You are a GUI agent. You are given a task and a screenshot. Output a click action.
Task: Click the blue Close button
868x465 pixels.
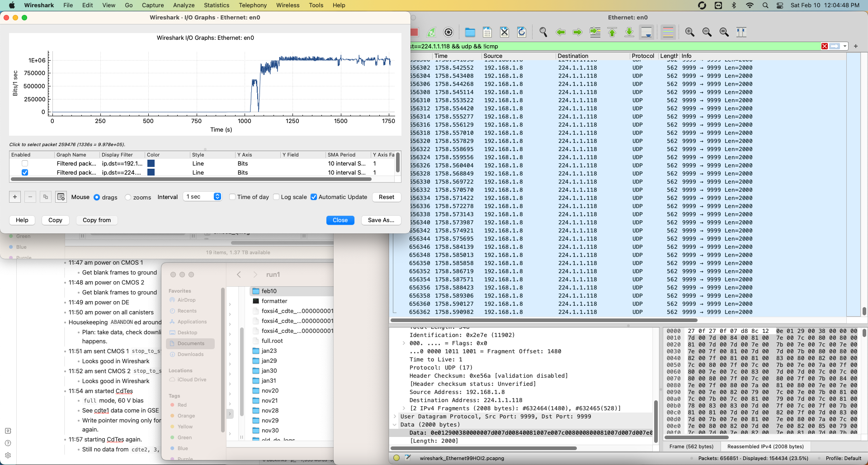(340, 220)
